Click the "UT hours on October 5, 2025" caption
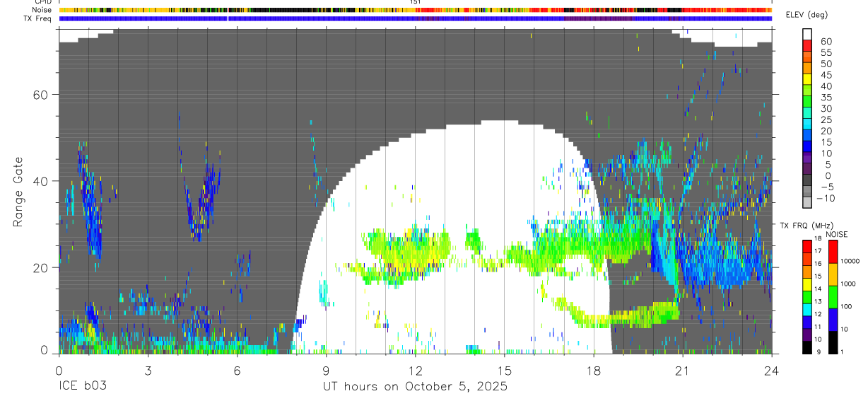Screen dimensions: 868x401 415,387
